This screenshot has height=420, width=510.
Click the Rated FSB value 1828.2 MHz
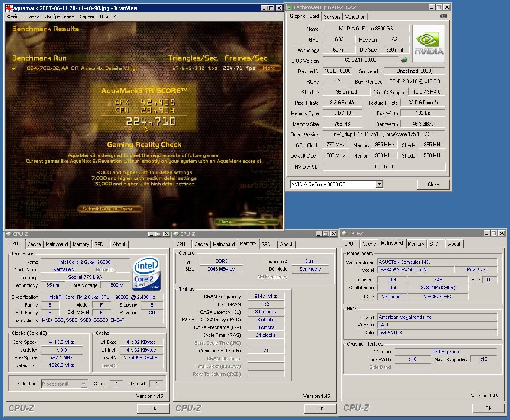[x=61, y=365]
